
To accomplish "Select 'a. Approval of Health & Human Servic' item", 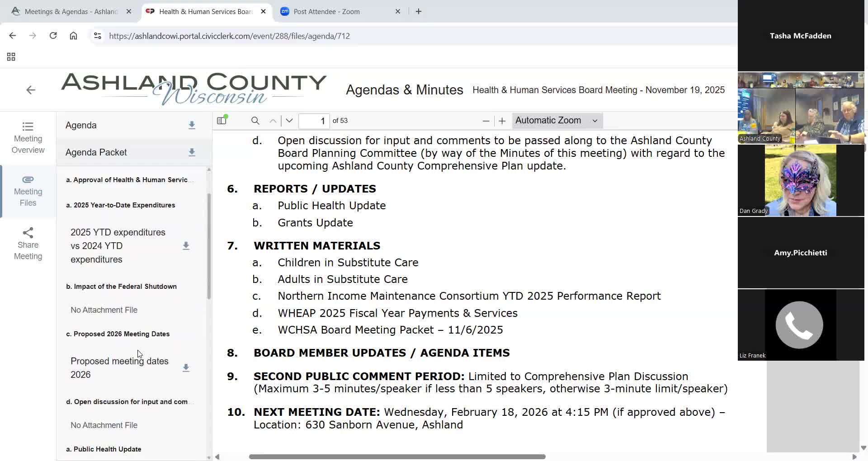I will [x=130, y=180].
